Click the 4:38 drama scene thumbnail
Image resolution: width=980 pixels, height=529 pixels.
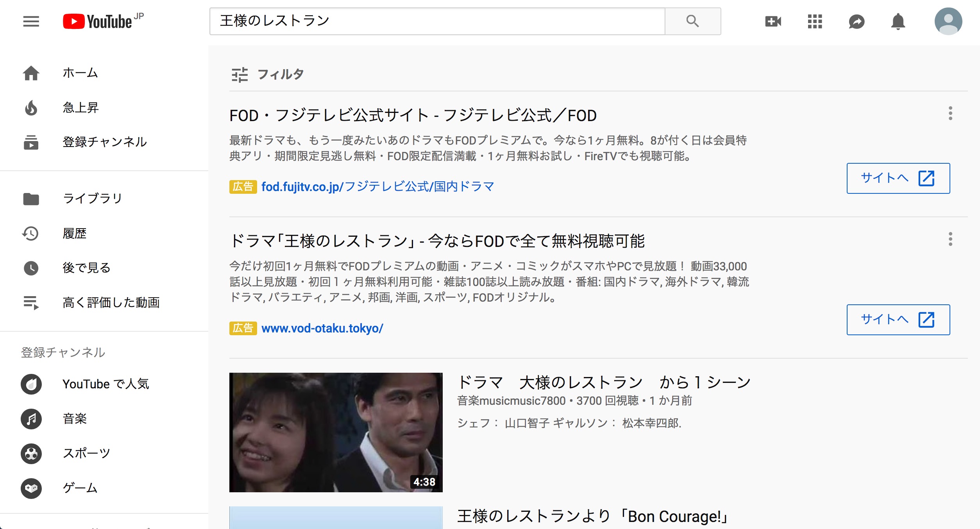point(336,432)
